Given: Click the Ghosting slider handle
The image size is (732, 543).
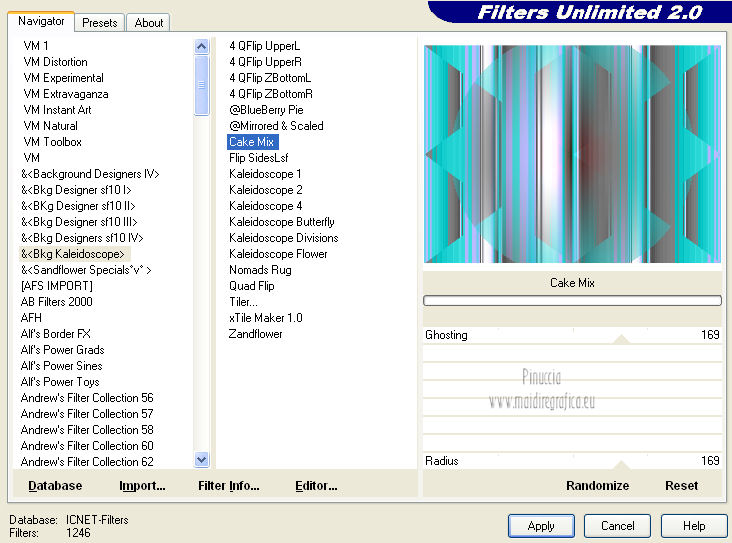Looking at the screenshot, I should (x=621, y=339).
